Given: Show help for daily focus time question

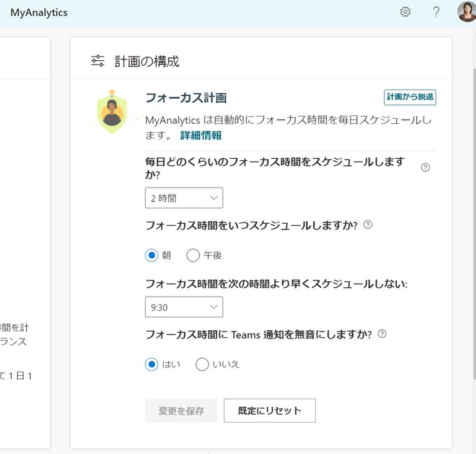Looking at the screenshot, I should (x=426, y=167).
